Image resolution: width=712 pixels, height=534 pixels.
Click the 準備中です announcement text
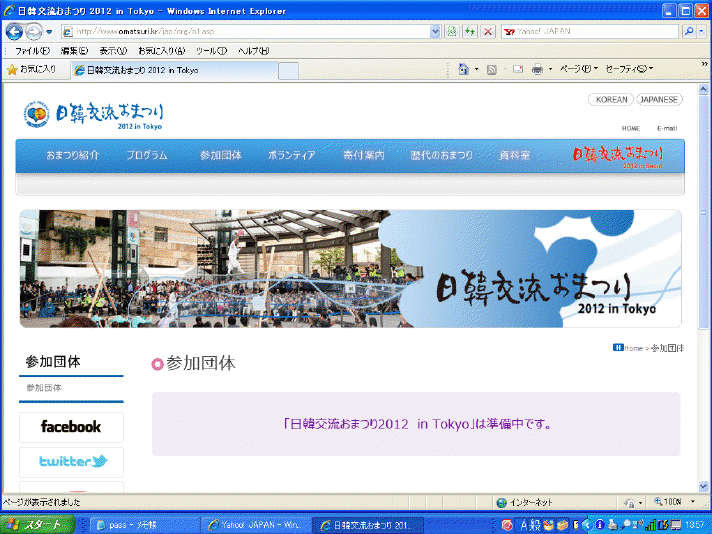(416, 424)
